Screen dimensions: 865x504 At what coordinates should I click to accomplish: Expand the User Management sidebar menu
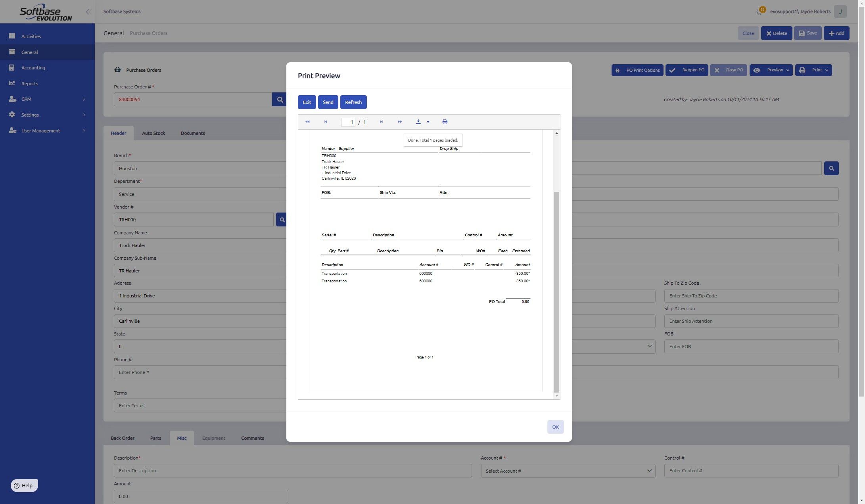click(x=48, y=130)
